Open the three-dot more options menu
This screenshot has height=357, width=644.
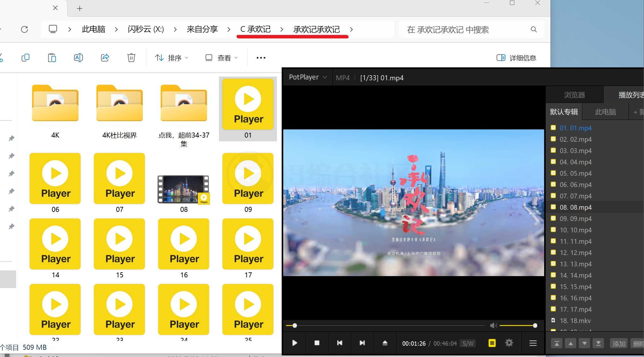coord(261,58)
